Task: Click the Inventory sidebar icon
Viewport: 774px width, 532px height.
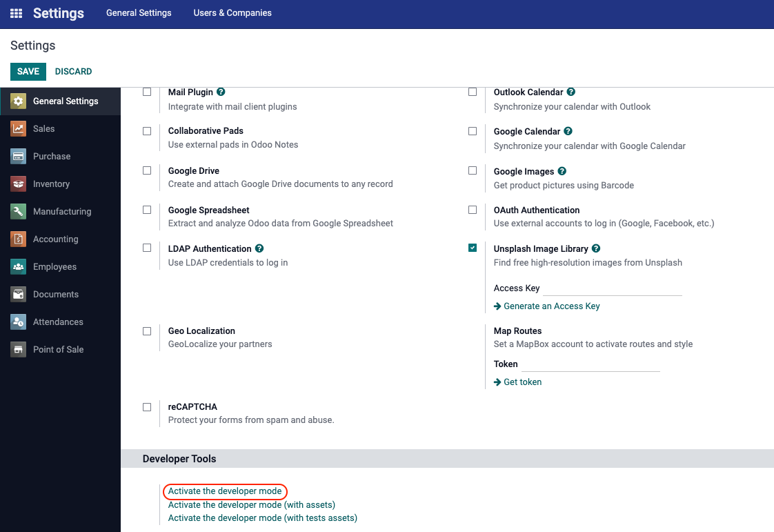Action: (x=19, y=184)
